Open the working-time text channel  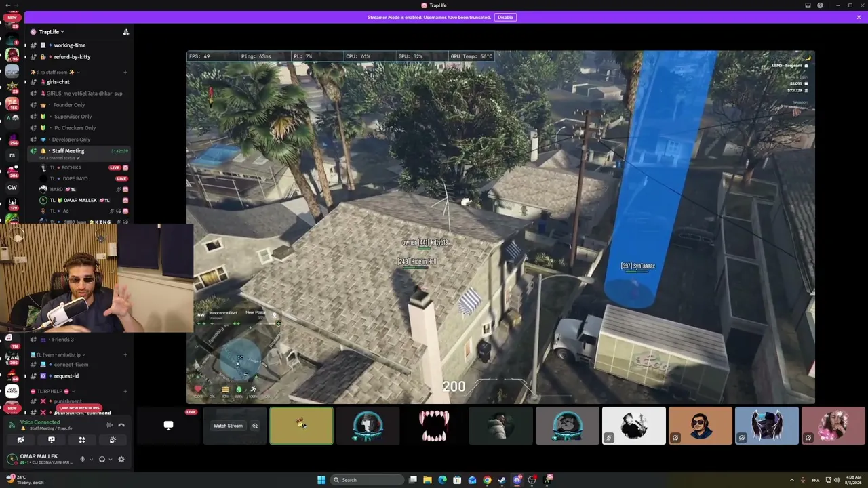click(x=70, y=45)
